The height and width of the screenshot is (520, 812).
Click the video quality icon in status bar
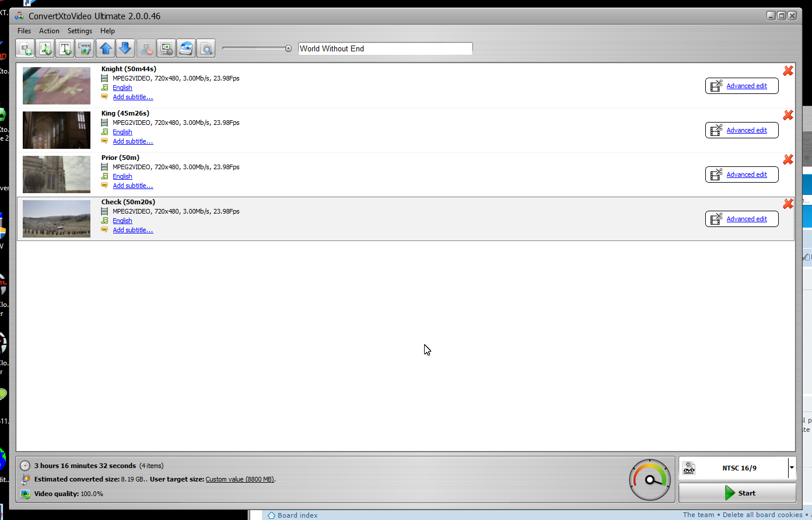coord(25,494)
